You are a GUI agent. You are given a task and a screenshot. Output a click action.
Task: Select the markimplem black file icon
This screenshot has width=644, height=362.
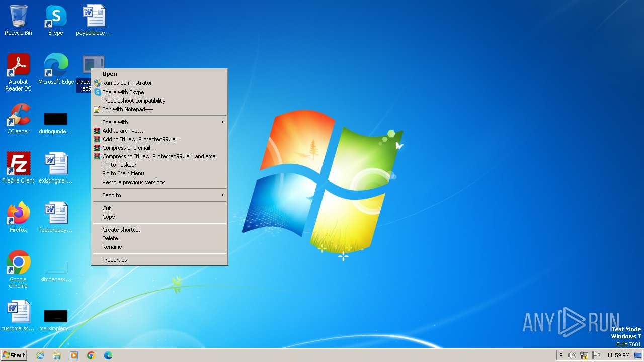55,320
